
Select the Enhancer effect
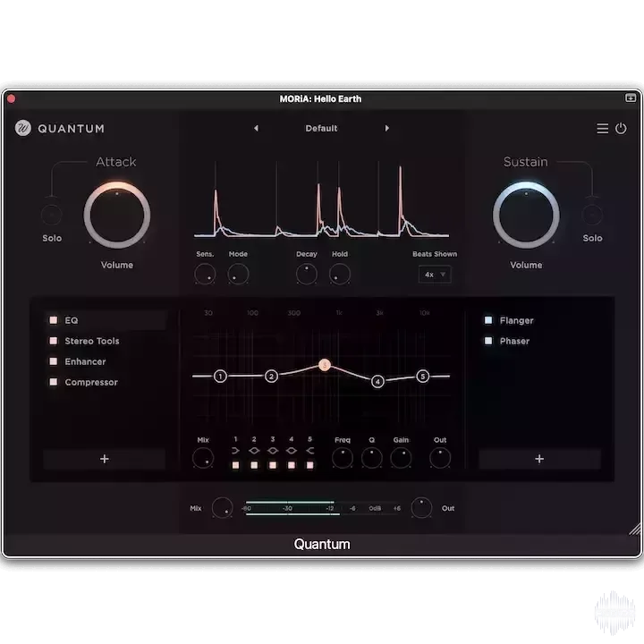[85, 361]
